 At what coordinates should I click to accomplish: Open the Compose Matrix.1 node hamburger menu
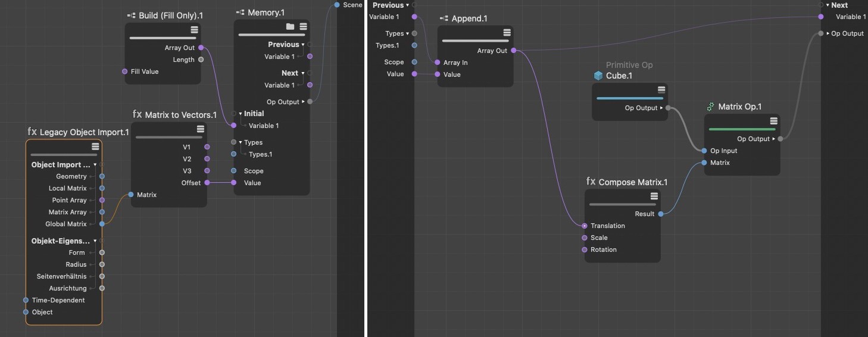pos(654,196)
